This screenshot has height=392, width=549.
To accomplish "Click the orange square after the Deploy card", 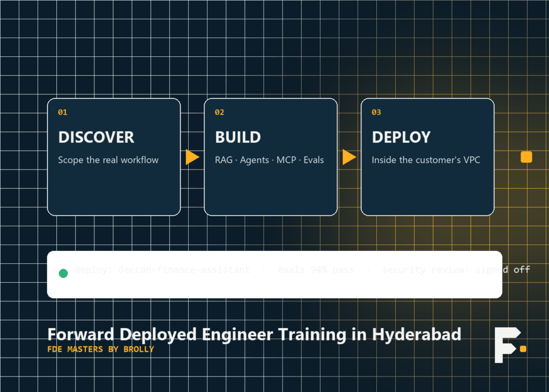I will pyautogui.click(x=526, y=157).
